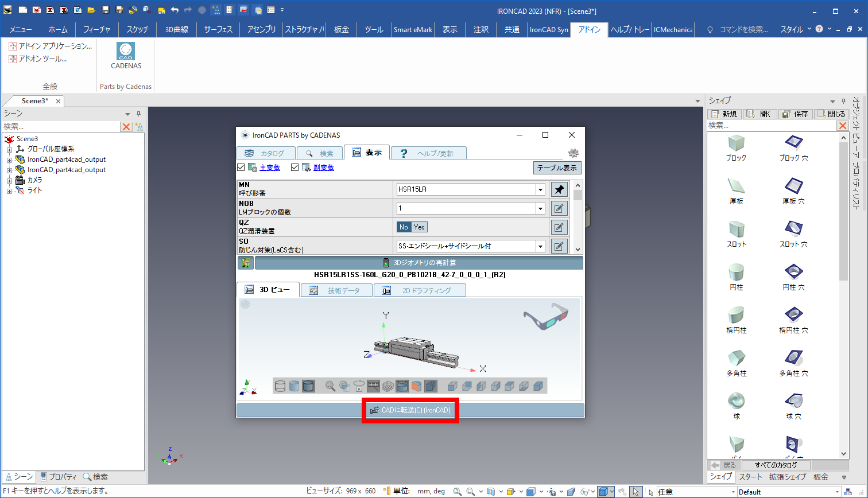Set QZ lubrication option to Yes

pos(420,227)
